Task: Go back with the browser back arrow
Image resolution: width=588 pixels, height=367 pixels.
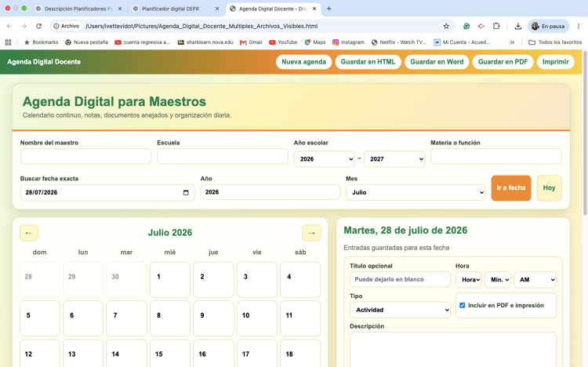Action: [9, 26]
